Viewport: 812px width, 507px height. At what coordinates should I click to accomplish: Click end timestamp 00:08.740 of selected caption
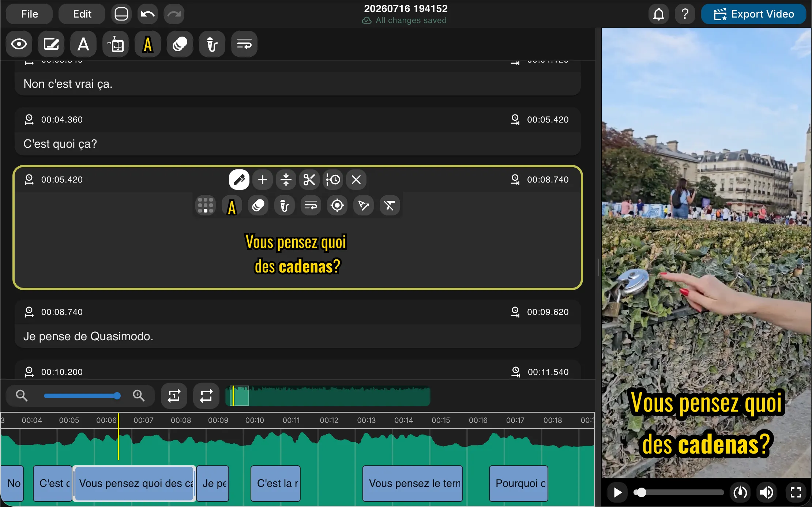coord(548,180)
